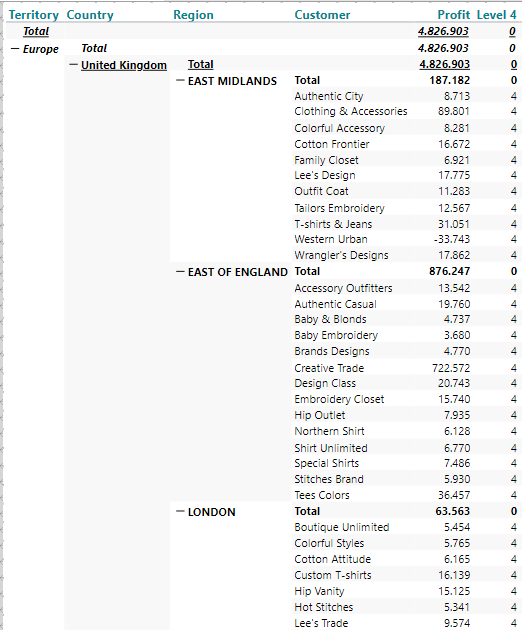The width and height of the screenshot is (522, 630).
Task: Collapse the EAST MIDLANDS region
Action: tap(180, 81)
